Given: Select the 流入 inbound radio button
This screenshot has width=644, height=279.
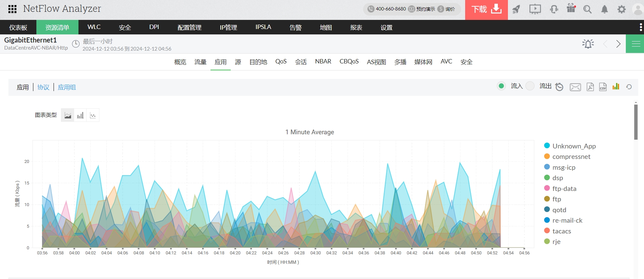Looking at the screenshot, I should point(501,86).
